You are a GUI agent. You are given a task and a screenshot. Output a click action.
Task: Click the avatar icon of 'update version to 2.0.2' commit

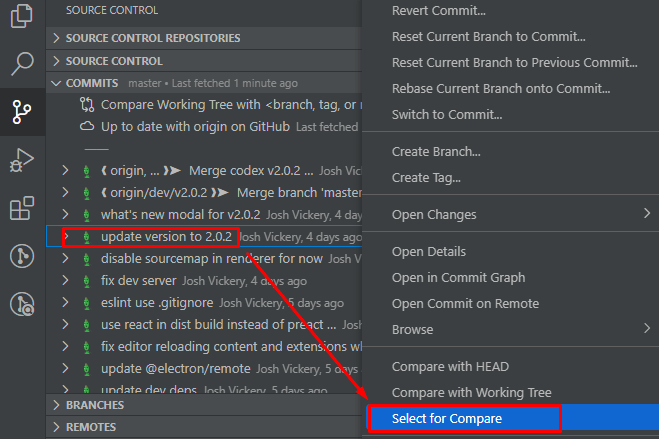(87, 237)
